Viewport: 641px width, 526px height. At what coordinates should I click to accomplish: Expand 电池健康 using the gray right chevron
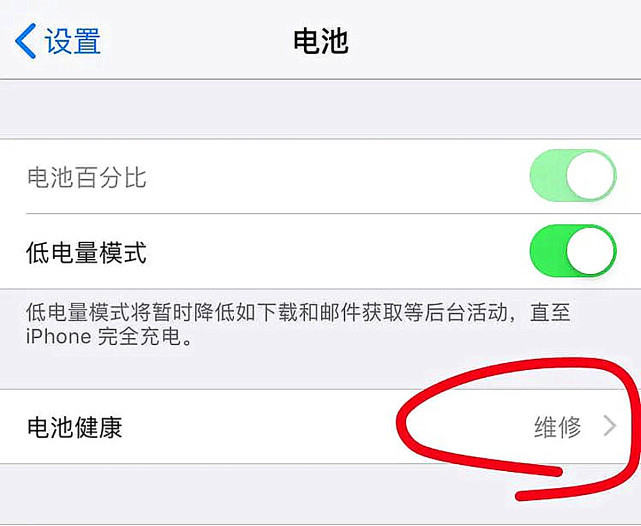[x=610, y=426]
